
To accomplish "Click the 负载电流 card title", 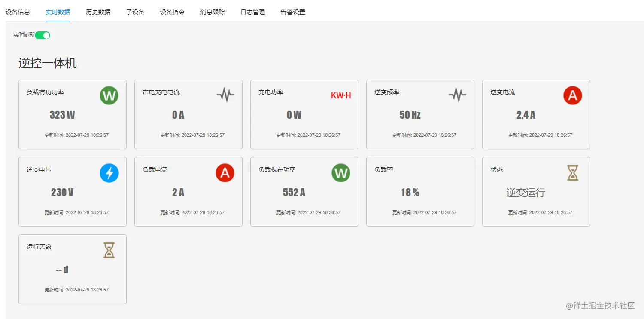I will (x=155, y=169).
